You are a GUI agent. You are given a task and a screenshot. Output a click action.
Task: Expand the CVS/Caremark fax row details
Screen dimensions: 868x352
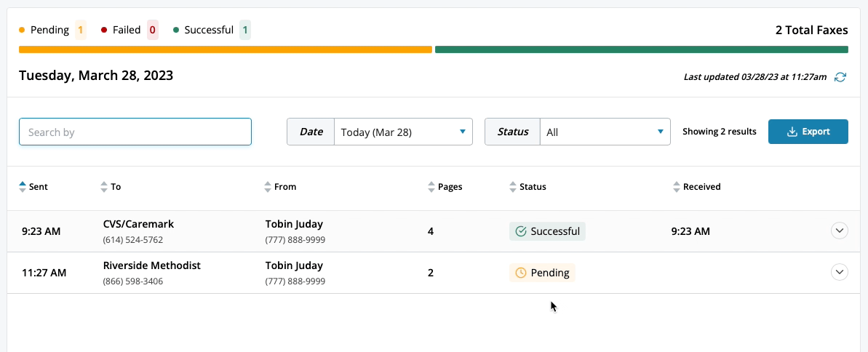pos(840,231)
